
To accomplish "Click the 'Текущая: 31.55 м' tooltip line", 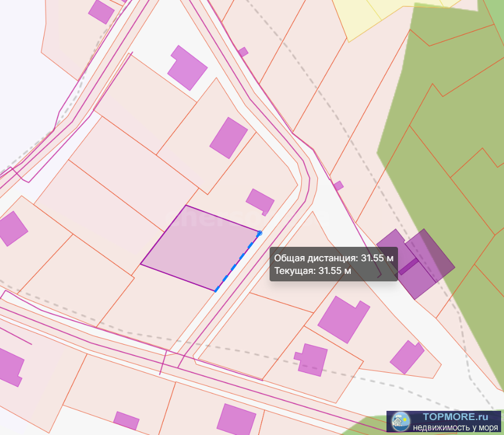I will pos(313,270).
